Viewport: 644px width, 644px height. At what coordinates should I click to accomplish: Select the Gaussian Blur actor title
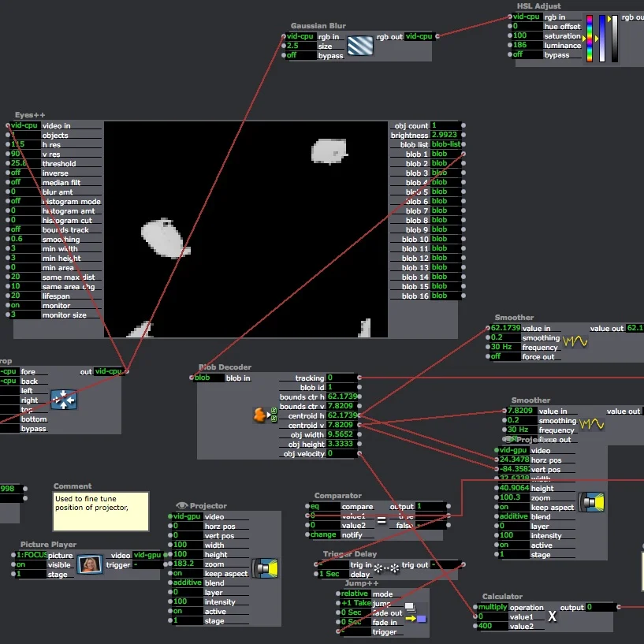[318, 26]
